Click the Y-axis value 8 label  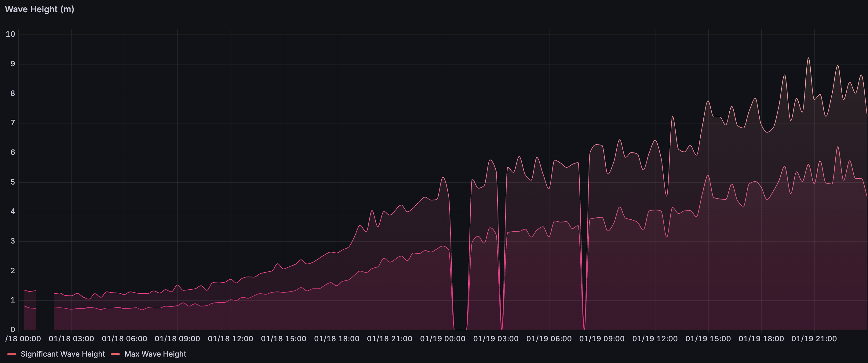(x=13, y=94)
